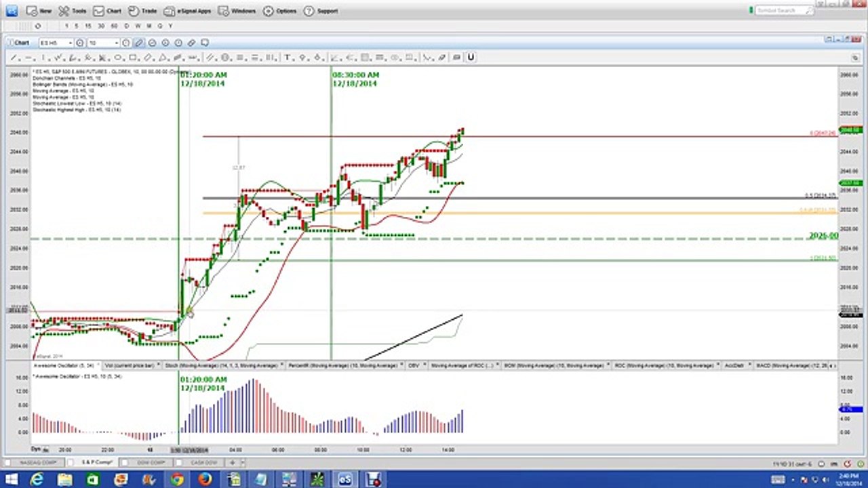The height and width of the screenshot is (488, 868).
Task: Open the New menu
Action: click(39, 11)
